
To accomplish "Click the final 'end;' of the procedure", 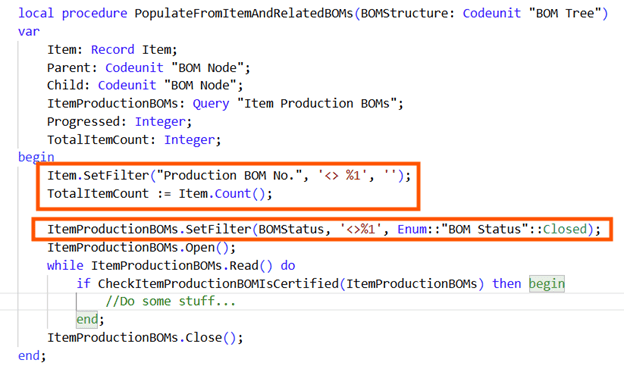I will [x=32, y=355].
